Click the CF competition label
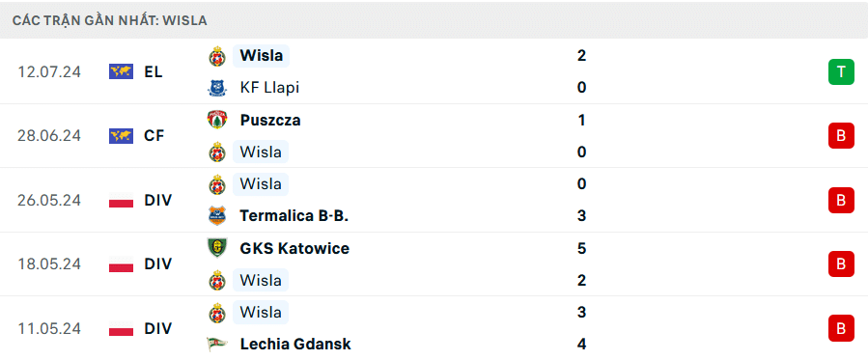868x360 pixels. 154,136
